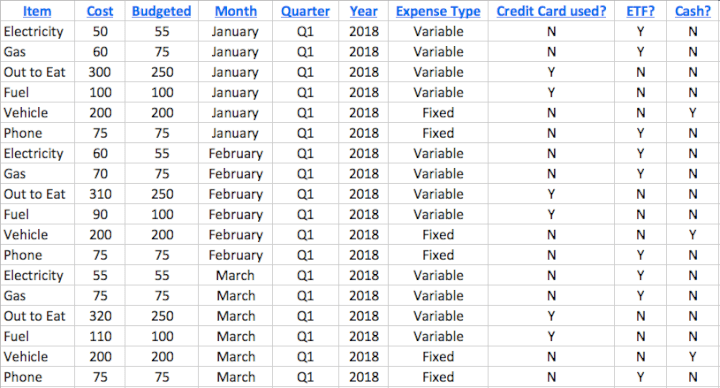Select ETF N in February Fuel row
The height and width of the screenshot is (388, 720).
(640, 214)
